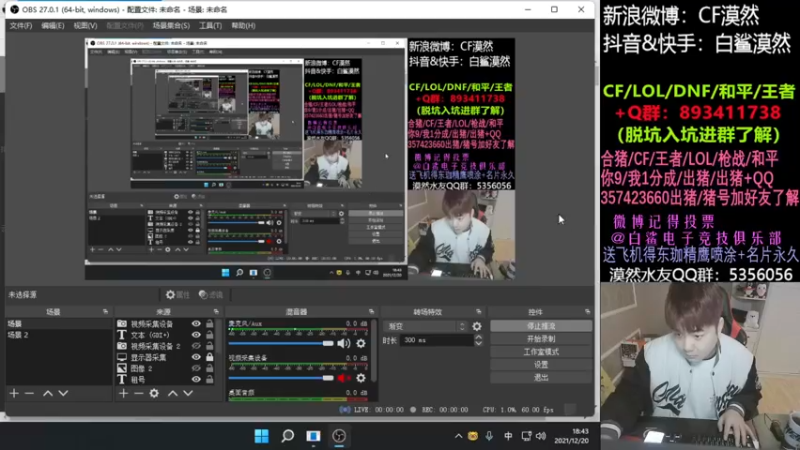Move scene up in Scenes panel

point(47,393)
